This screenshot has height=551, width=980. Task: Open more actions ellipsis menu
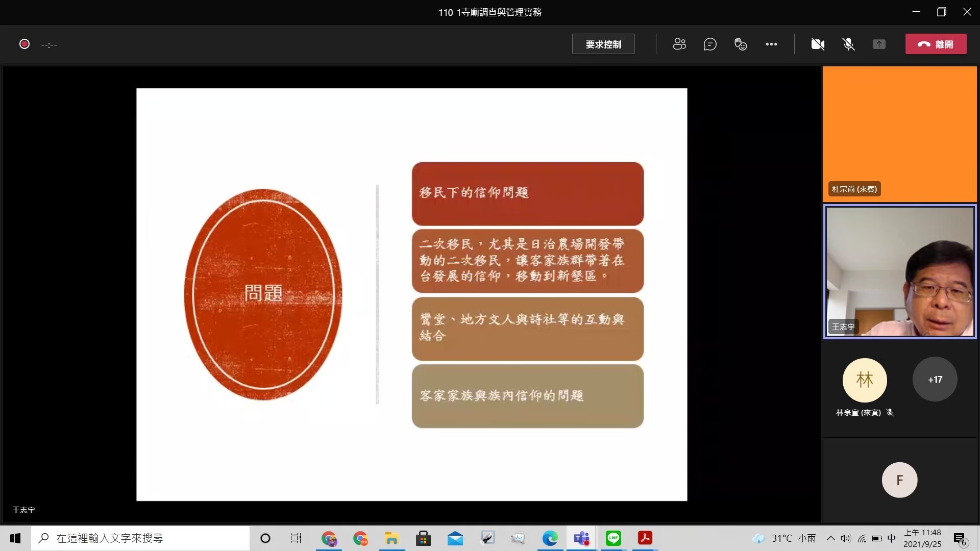click(x=771, y=44)
